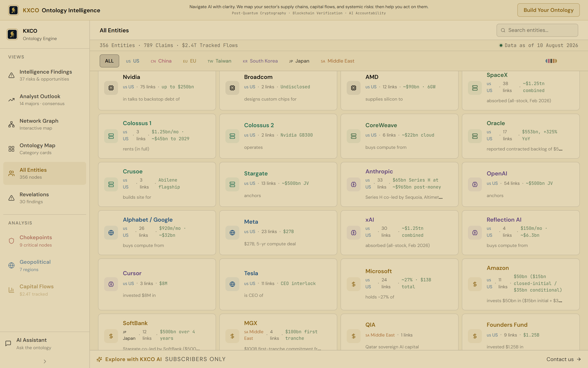The image size is (588, 368).
Task: Open the Network Graph interactive map
Action: pyautogui.click(x=45, y=124)
